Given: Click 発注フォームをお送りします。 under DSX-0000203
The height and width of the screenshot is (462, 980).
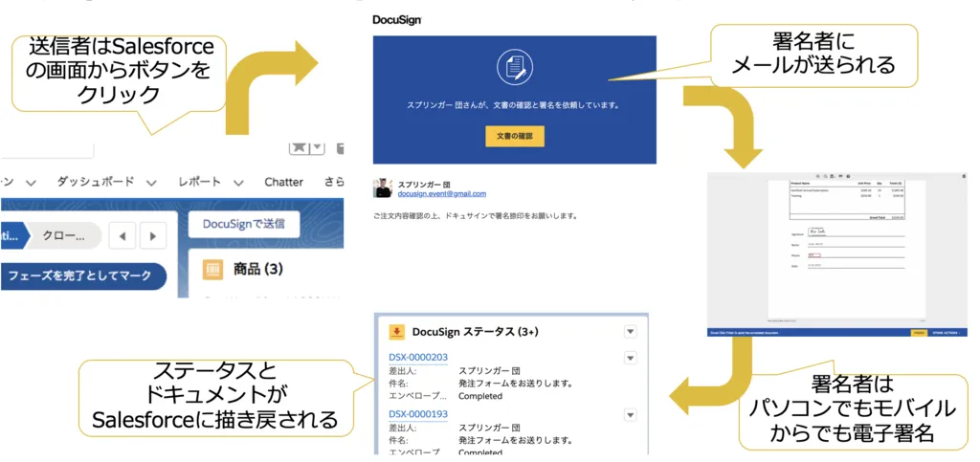Looking at the screenshot, I should [516, 384].
